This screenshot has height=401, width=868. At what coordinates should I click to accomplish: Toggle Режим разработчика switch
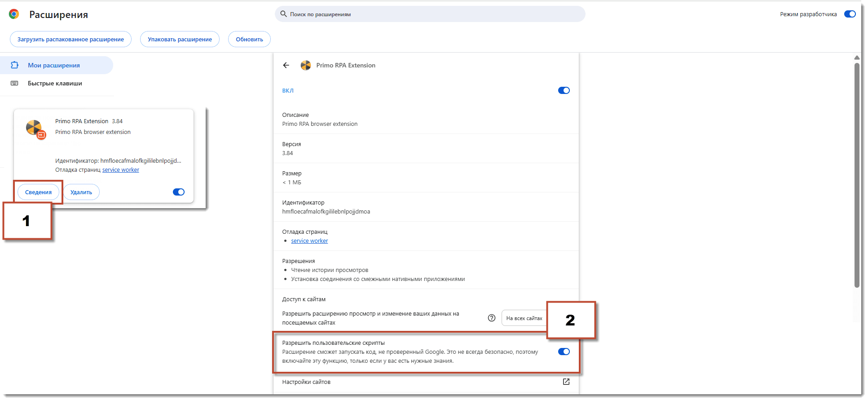[x=850, y=14]
